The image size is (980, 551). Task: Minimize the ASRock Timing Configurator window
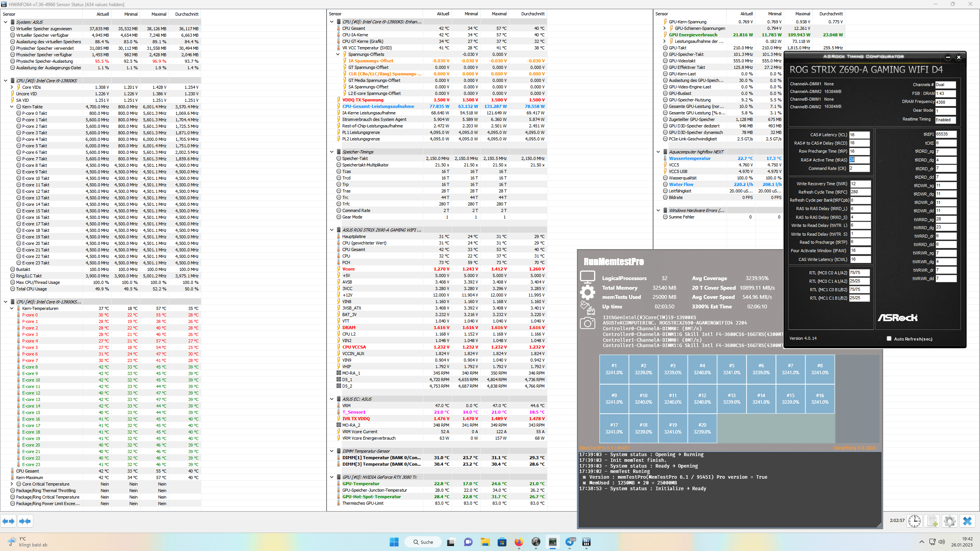click(x=948, y=57)
